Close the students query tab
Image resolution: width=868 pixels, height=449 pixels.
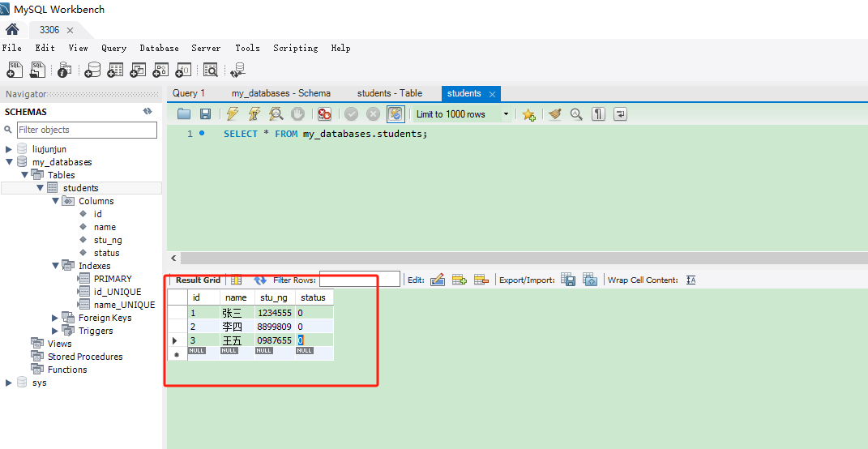[492, 93]
